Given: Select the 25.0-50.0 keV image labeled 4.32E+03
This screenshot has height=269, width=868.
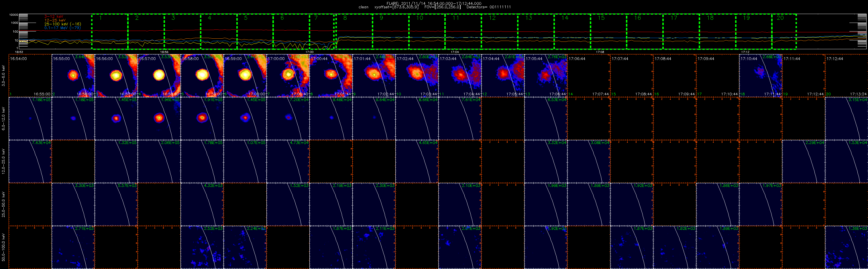Looking at the screenshot, I should (x=202, y=204).
